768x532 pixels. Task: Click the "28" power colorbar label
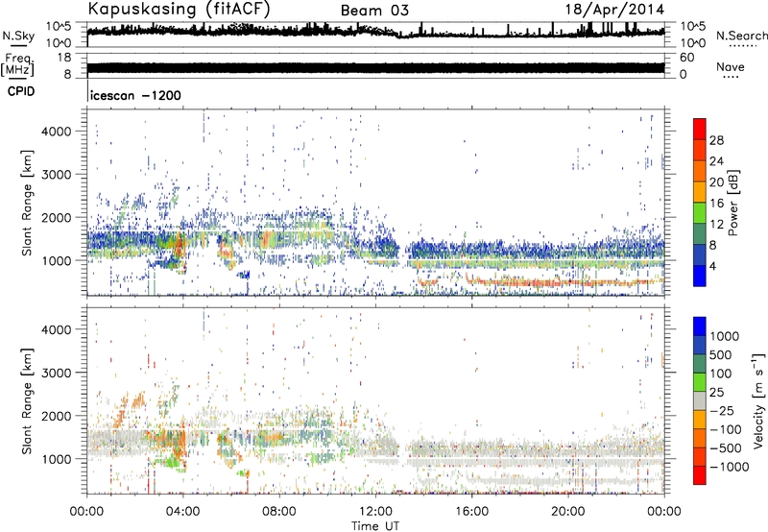click(x=716, y=140)
